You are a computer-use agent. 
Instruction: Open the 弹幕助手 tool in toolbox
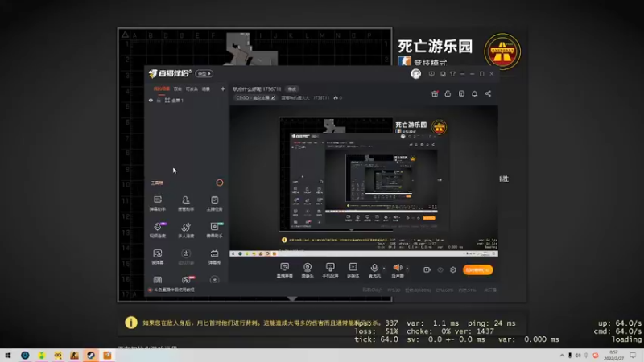(x=158, y=204)
